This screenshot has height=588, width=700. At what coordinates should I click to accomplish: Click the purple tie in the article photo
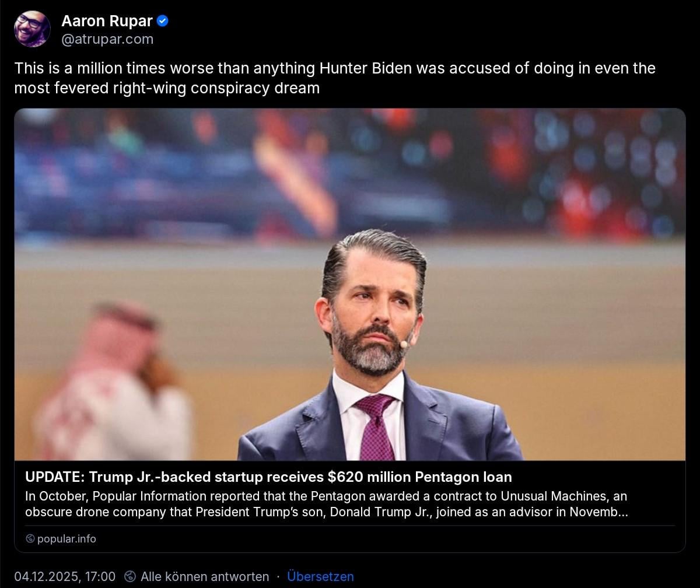tap(376, 428)
